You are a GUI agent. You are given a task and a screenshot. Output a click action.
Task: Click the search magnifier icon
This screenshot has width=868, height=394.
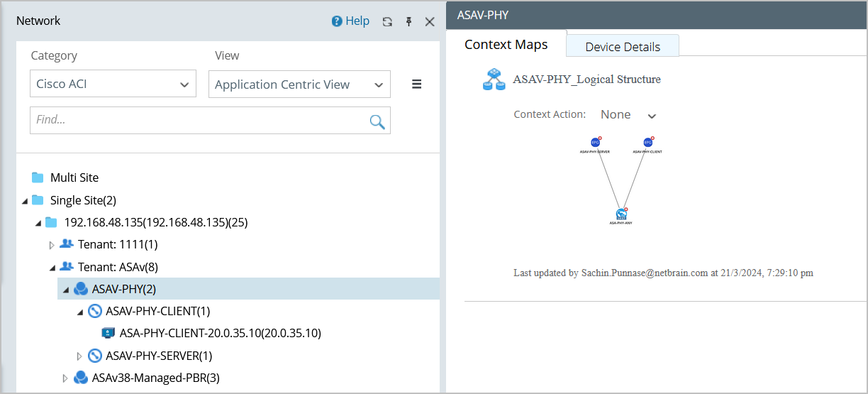click(377, 121)
